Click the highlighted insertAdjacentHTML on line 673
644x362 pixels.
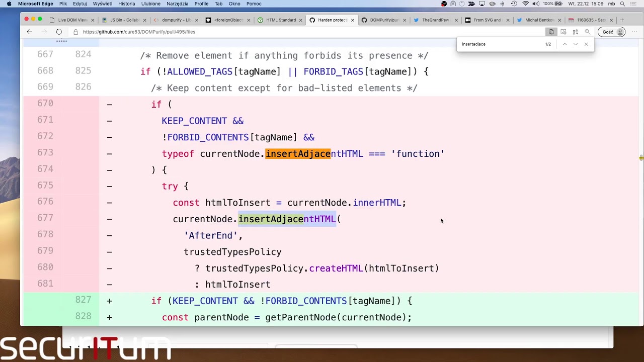click(x=314, y=153)
